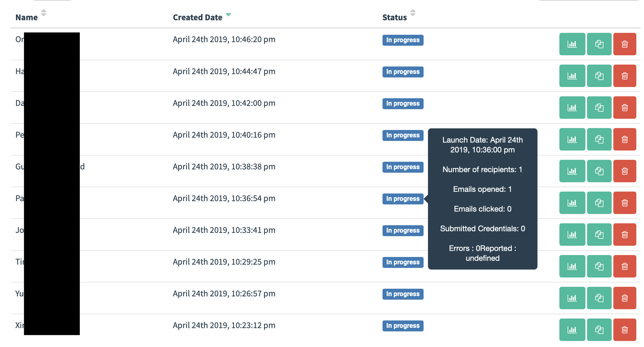This screenshot has width=644, height=347.
Task: Toggle Created Date sort order arrow
Action: pos(228,15)
